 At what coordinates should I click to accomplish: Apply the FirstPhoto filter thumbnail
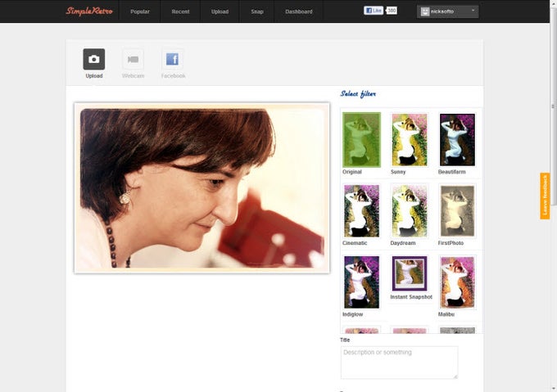[457, 211]
